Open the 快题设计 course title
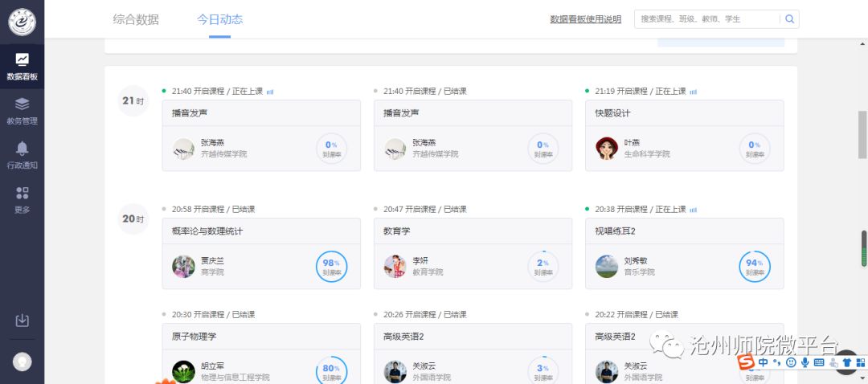The width and height of the screenshot is (868, 384). coord(612,113)
